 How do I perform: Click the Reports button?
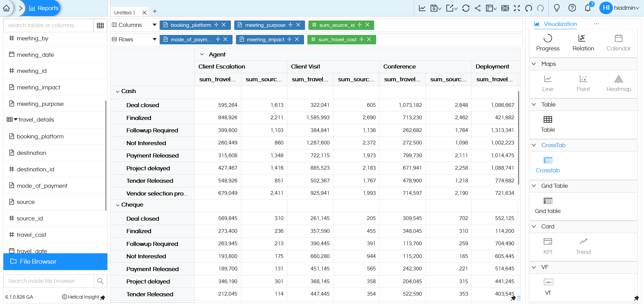[43, 8]
